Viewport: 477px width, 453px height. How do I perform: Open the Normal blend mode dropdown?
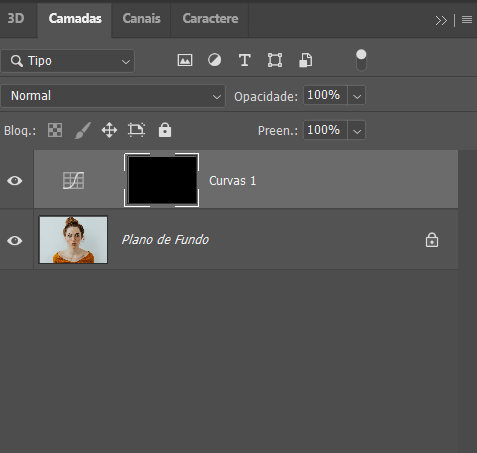[113, 96]
